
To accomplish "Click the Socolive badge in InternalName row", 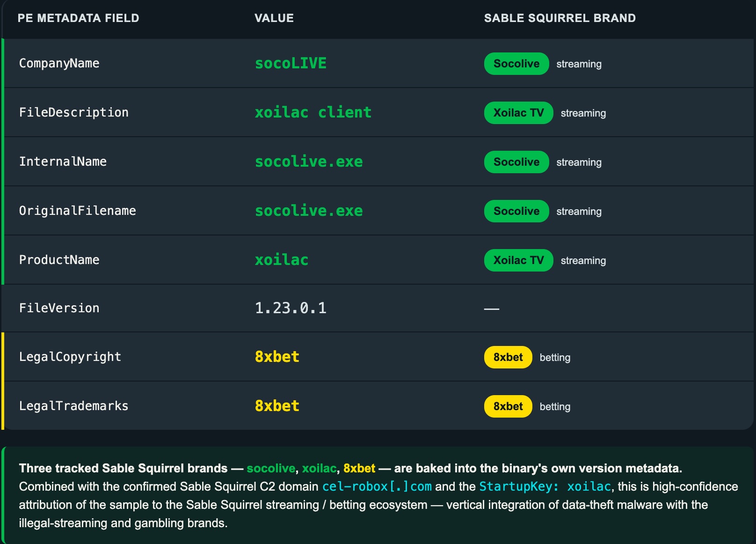I will 516,162.
